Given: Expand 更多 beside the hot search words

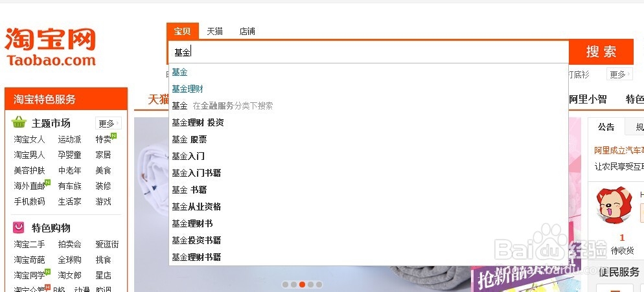Looking at the screenshot, I should (x=619, y=74).
